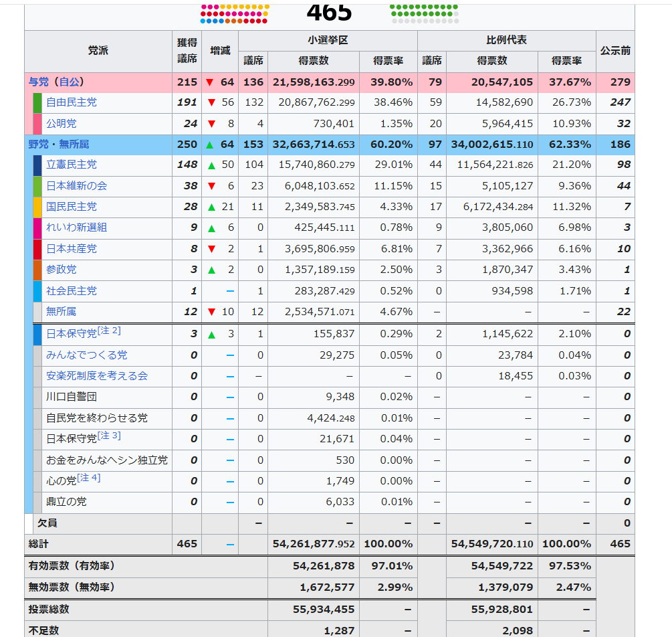Open the れいわ新選組 link
672x637 pixels.
pos(77,227)
